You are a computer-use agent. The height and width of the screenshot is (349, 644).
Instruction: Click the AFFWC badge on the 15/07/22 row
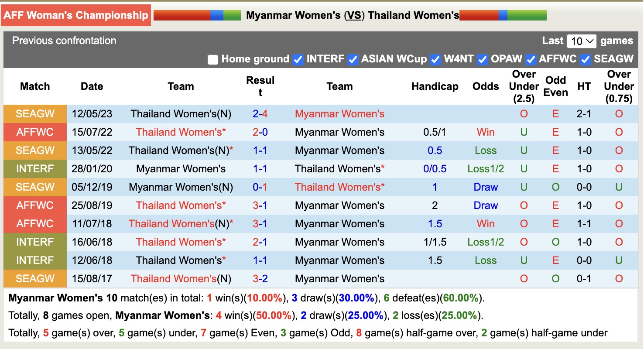click(35, 132)
